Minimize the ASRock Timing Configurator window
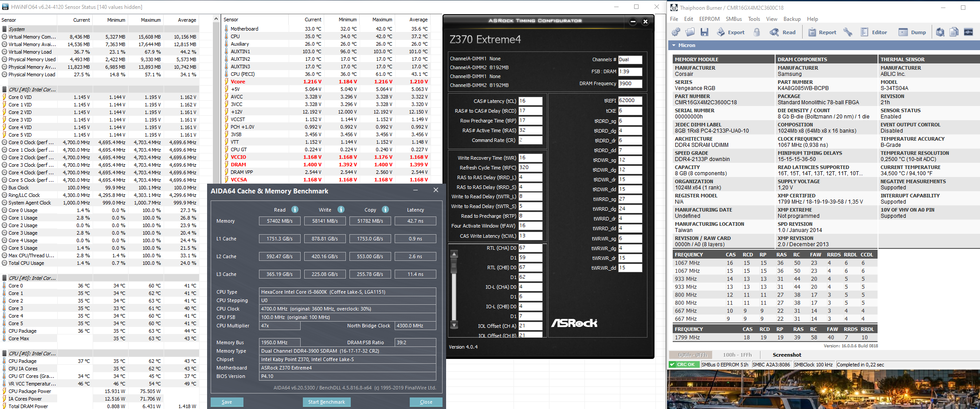 (x=633, y=22)
